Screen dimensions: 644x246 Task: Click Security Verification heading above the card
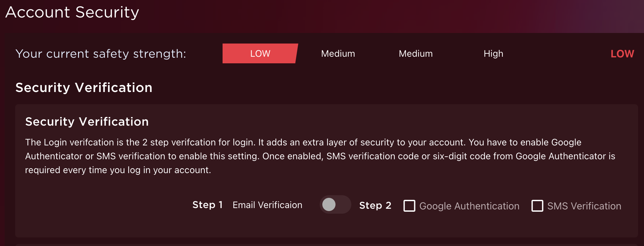[84, 88]
